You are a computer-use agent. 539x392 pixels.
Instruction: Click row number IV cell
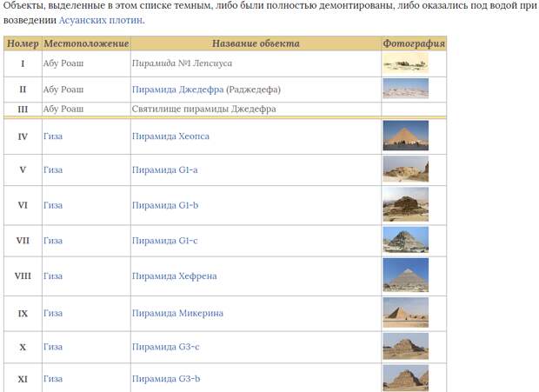[x=23, y=136]
